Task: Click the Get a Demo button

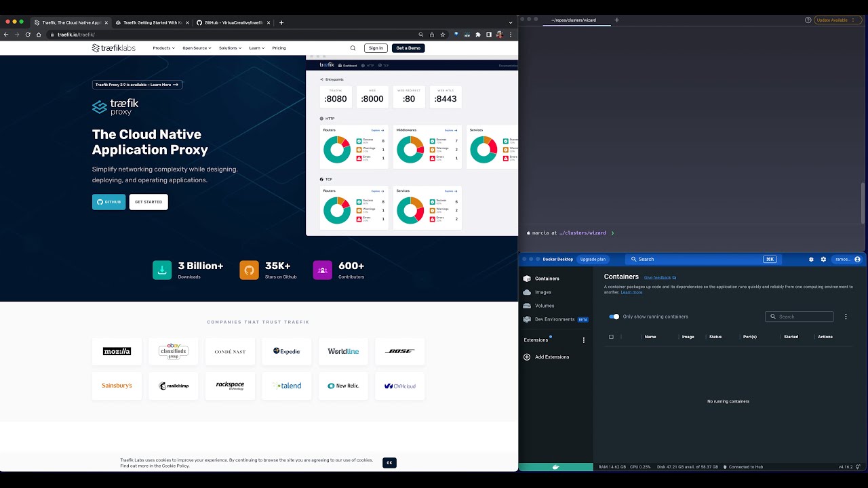Action: coord(408,48)
